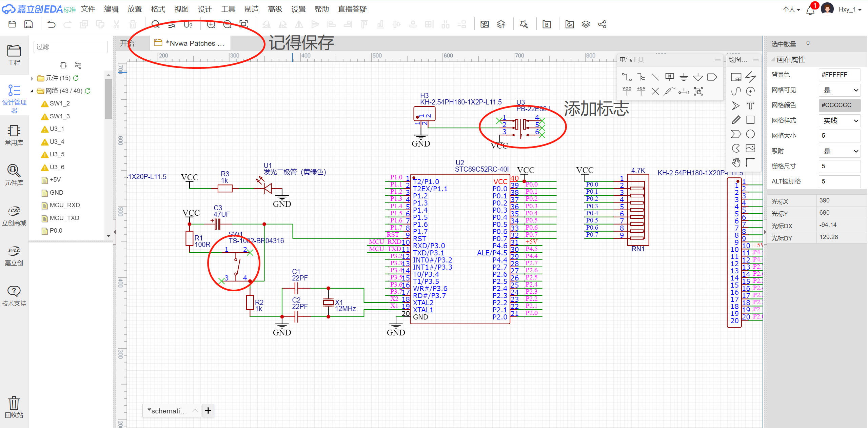Place a VCC power flag
Image resolution: width=868 pixels, height=428 pixels.
627,91
